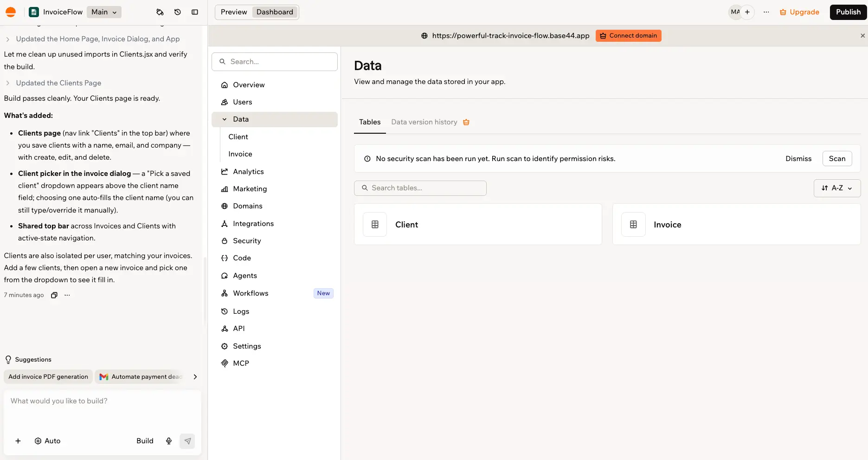
Task: Expand 'Updated the Home Page' step
Action: 98,39
